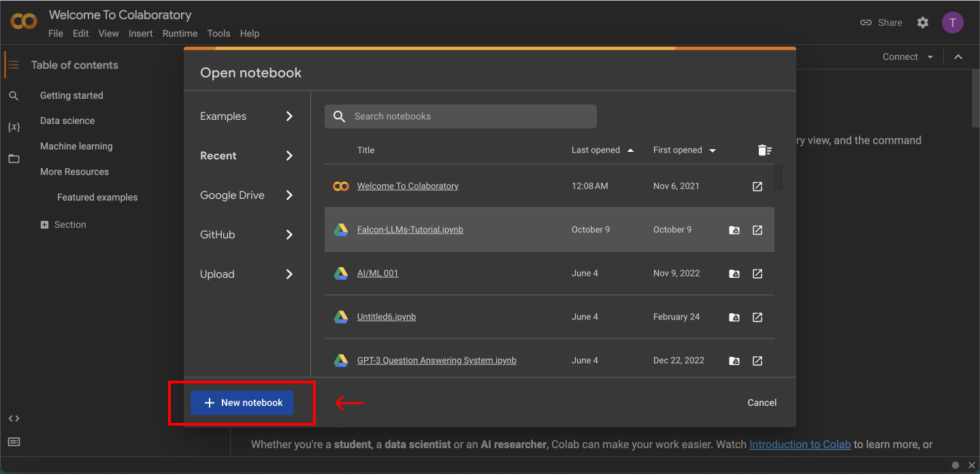Open the Help menu
Viewport: 980px width, 474px height.
coord(250,33)
